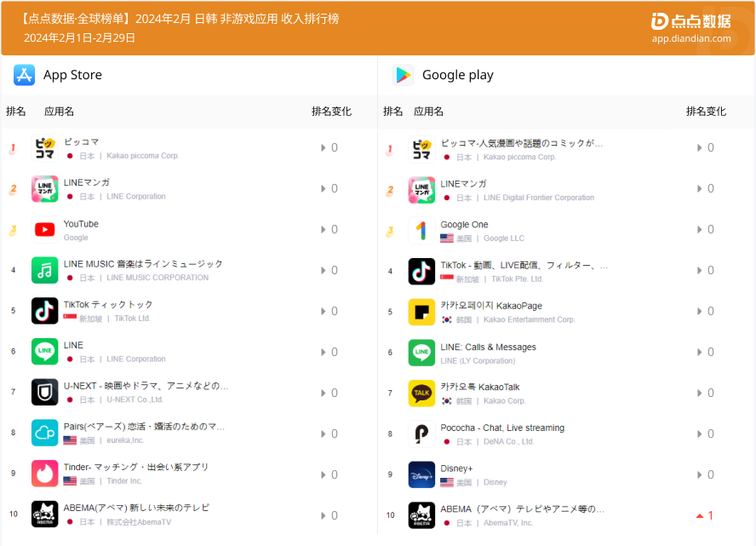Image resolution: width=756 pixels, height=546 pixels.
Task: Click LINE Digital Frontier Corporation publisher text
Action: tap(539, 198)
